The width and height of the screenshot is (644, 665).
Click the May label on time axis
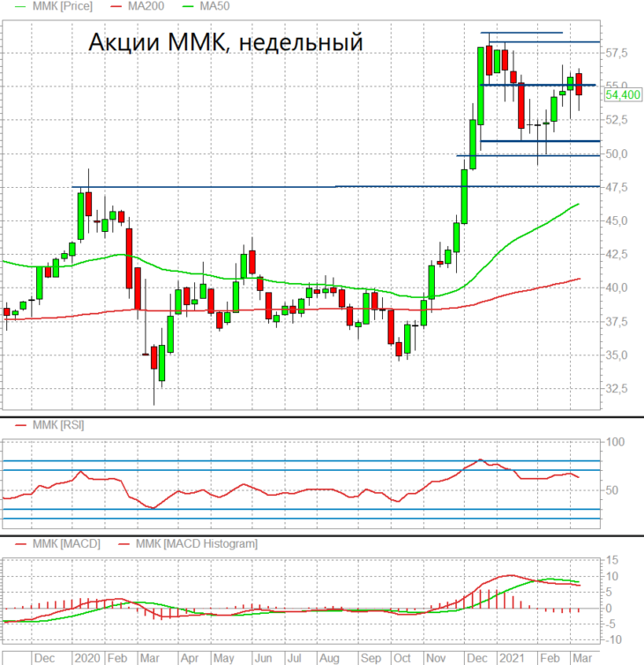coord(223,658)
